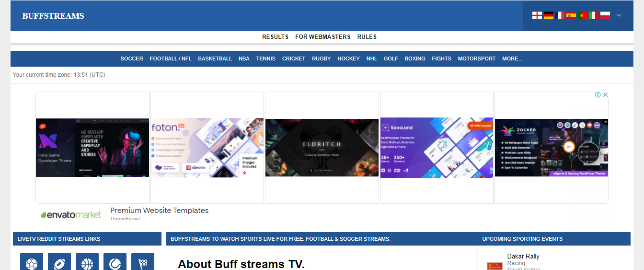Expand the language list chevron

pos(619,15)
